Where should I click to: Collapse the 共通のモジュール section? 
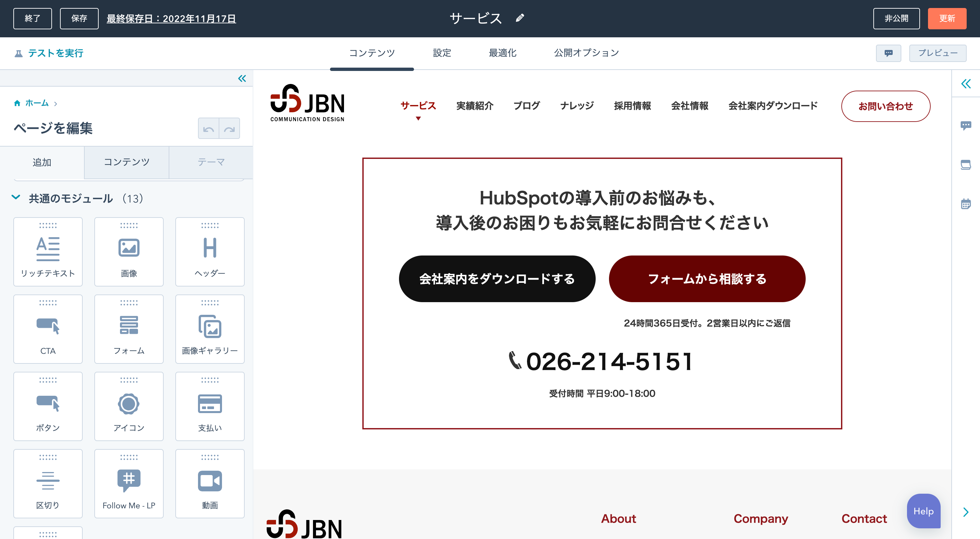(x=16, y=197)
